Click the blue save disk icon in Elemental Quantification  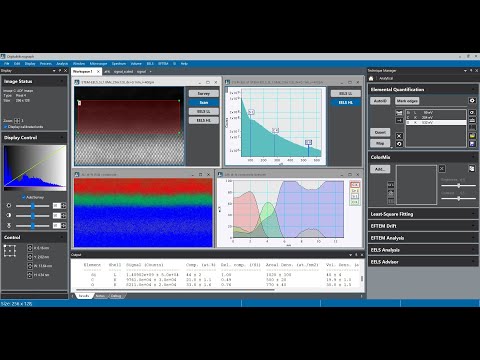[472, 144]
